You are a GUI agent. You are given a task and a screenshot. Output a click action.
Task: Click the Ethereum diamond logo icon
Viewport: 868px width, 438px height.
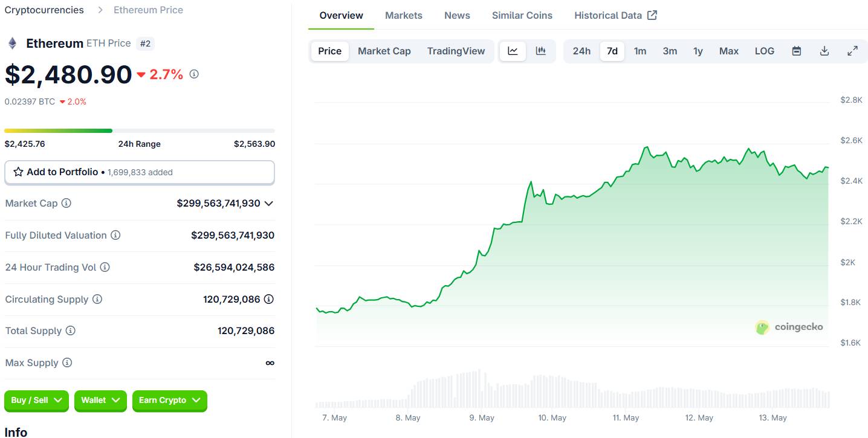pos(12,43)
